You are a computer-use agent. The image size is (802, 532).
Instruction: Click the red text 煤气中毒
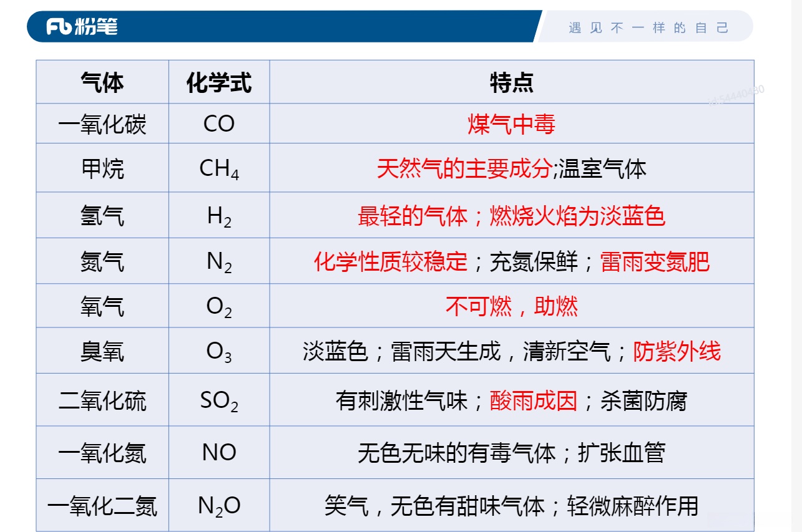pyautogui.click(x=512, y=123)
